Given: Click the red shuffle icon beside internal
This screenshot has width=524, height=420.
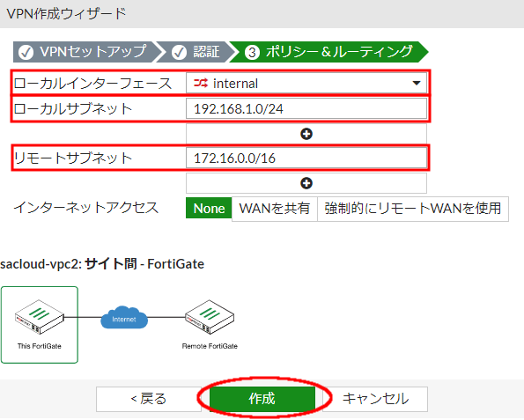Looking at the screenshot, I should point(201,83).
